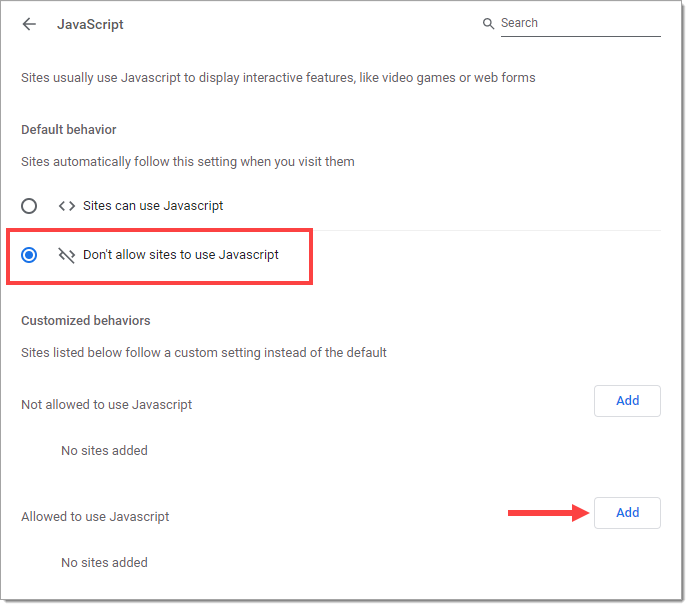
Task: Click No sites added under the Allowed section
Action: 104,563
